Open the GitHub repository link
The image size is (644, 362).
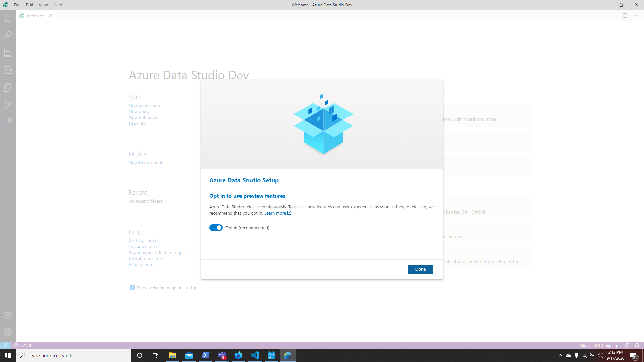click(x=146, y=258)
